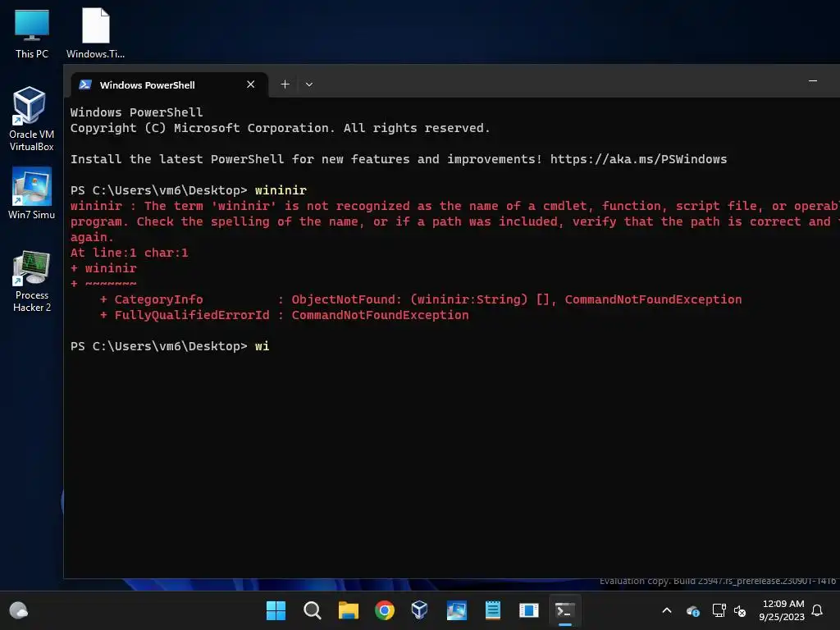Open the Win7 Simu desktop shortcut
Image resolution: width=840 pixels, height=630 pixels.
(x=31, y=193)
